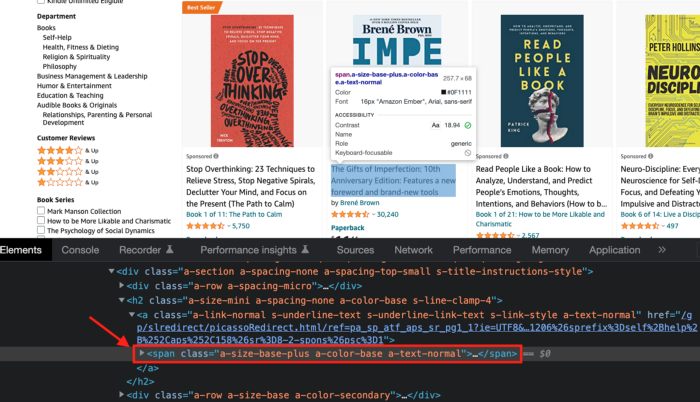Open the Network tab

pyautogui.click(x=413, y=250)
